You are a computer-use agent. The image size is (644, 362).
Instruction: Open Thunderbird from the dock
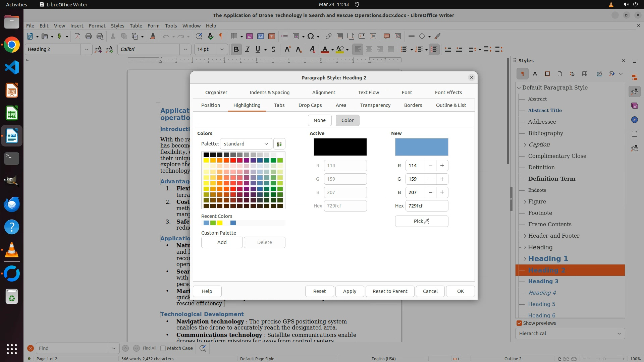coord(12,204)
